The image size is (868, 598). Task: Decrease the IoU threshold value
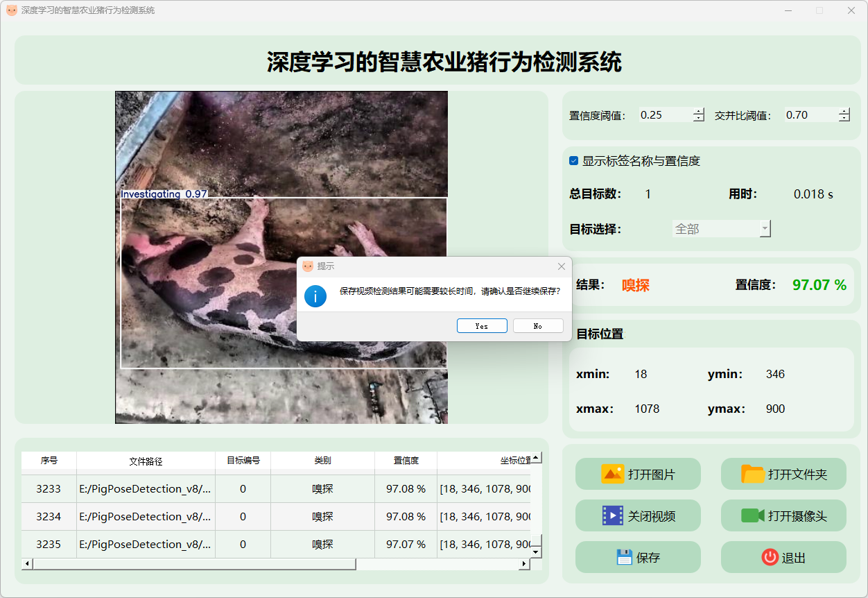point(844,119)
